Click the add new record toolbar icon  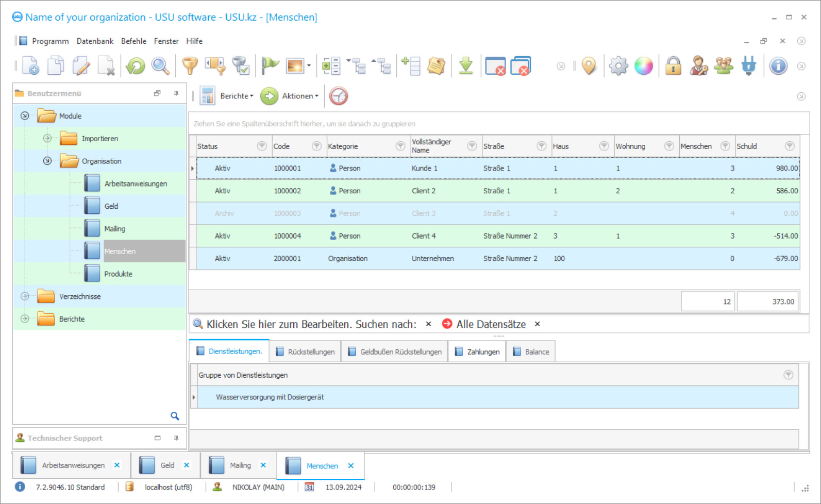(x=30, y=66)
